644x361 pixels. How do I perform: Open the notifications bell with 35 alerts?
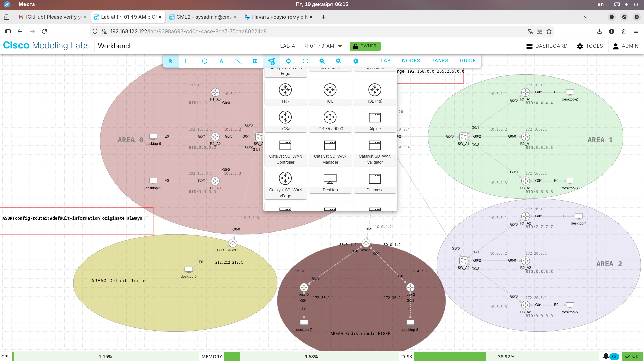coord(606,356)
